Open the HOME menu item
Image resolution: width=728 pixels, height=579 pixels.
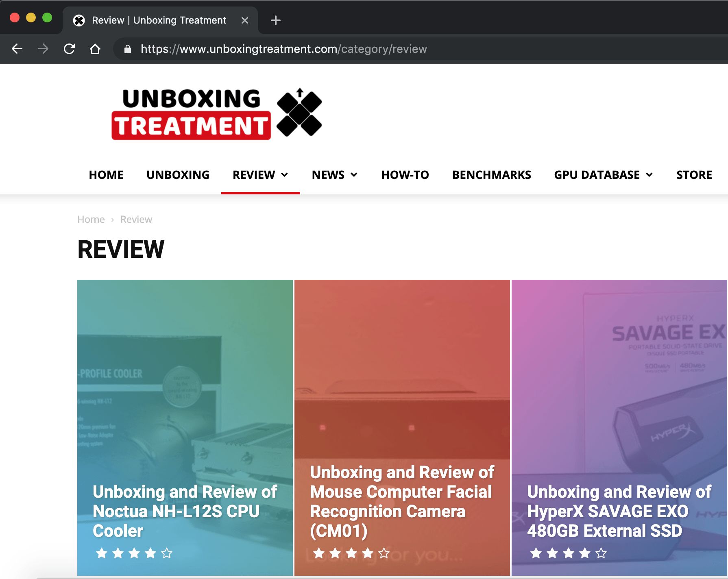click(x=106, y=175)
